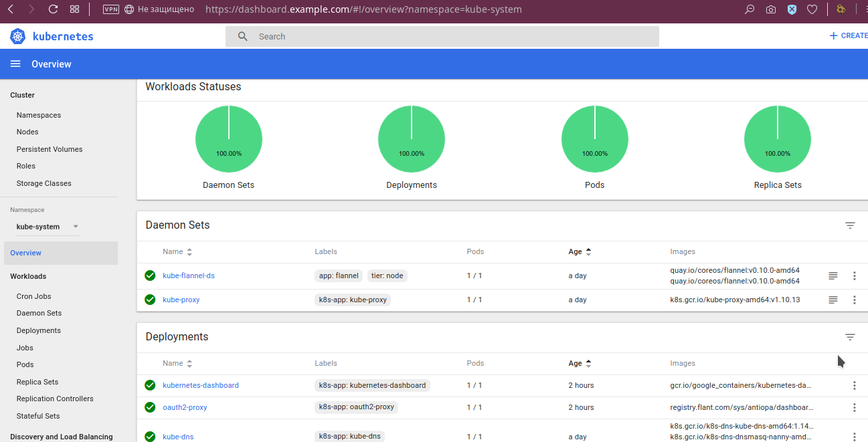Sort Deployments by Name

(x=177, y=363)
